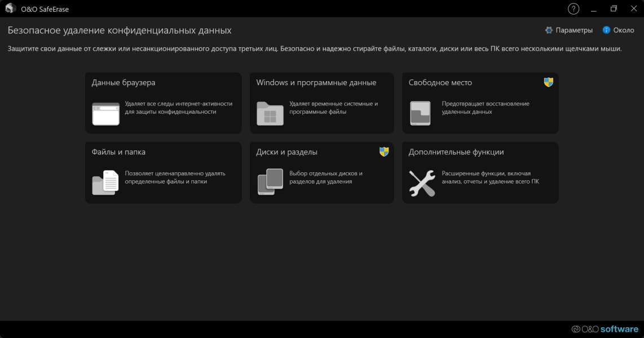Click the blue info icon beside Около
This screenshot has height=338, width=644.
click(x=606, y=30)
